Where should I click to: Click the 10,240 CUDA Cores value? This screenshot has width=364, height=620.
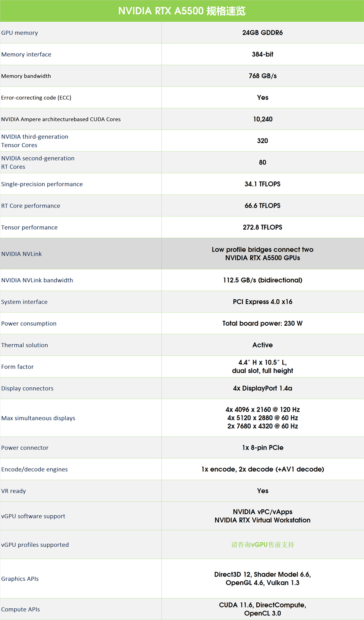(263, 119)
